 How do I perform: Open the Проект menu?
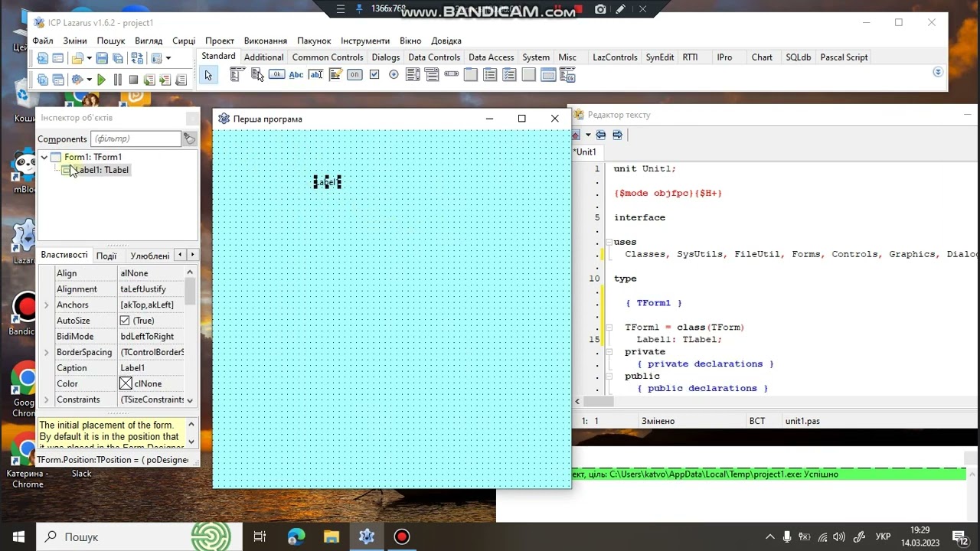pyautogui.click(x=220, y=41)
